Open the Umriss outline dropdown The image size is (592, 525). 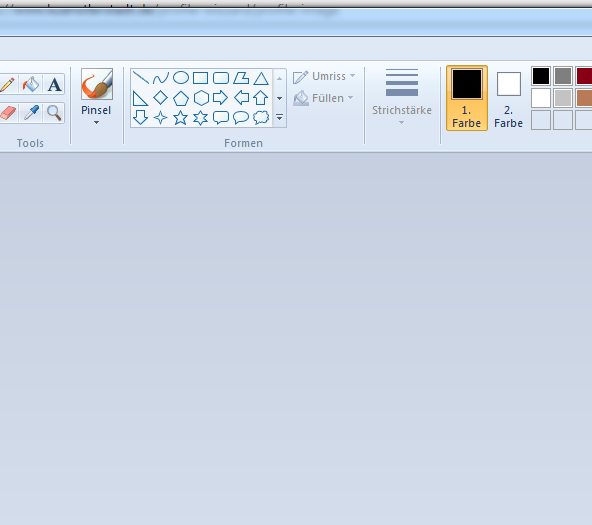coord(324,77)
